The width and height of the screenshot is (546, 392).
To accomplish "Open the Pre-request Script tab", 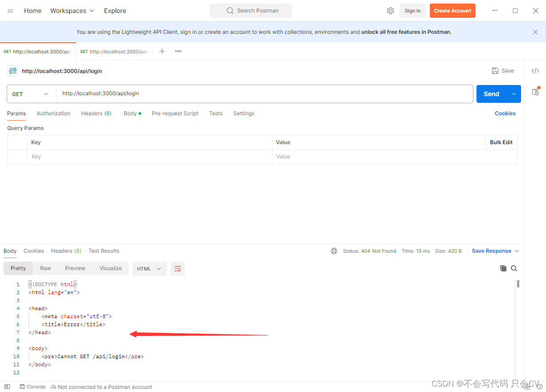I will click(x=175, y=113).
